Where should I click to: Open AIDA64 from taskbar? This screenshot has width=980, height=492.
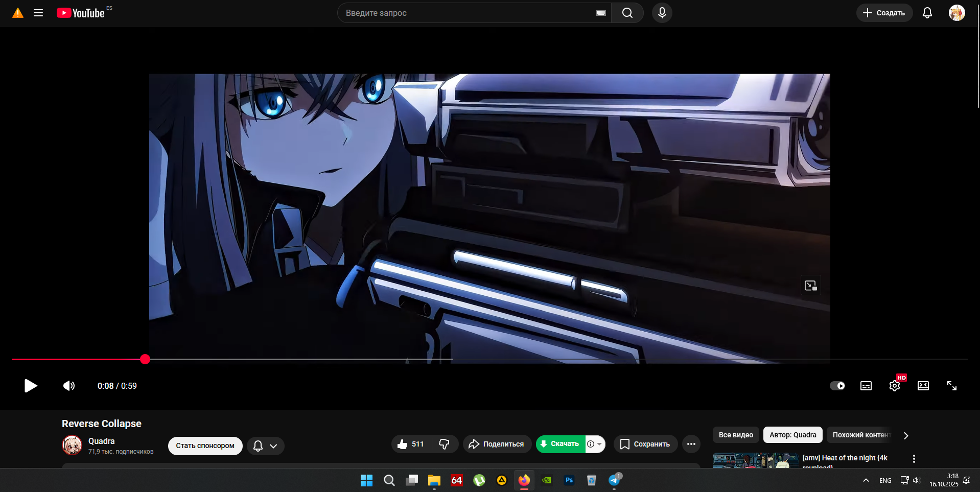[x=457, y=480]
